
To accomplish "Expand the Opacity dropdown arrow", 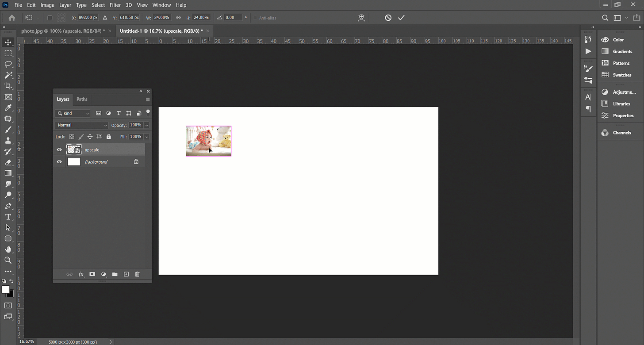I will pos(146,125).
